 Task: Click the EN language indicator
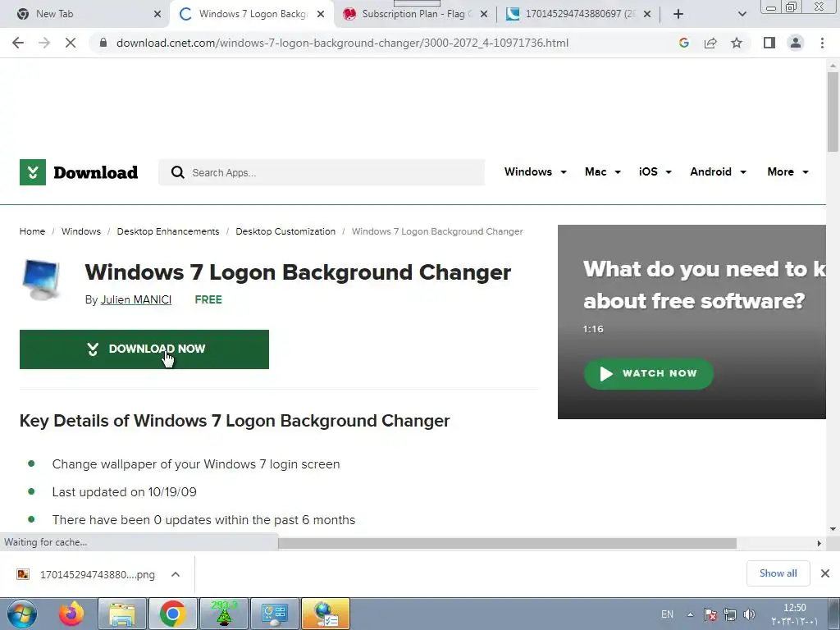click(667, 614)
